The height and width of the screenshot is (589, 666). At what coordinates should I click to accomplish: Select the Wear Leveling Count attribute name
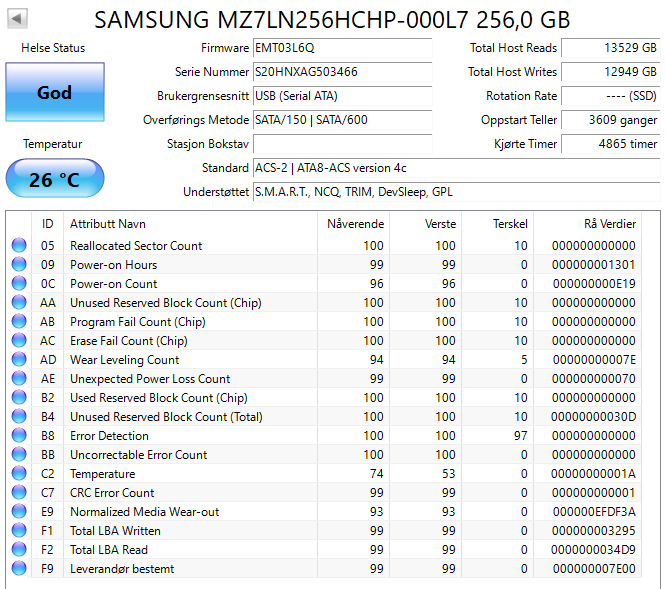coord(124,360)
